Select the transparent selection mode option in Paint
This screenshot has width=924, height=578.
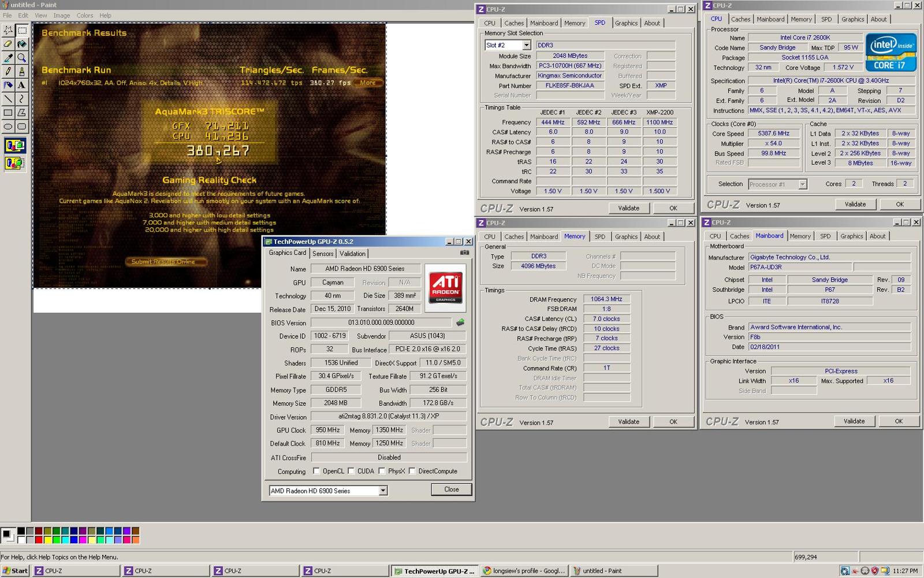tap(15, 163)
